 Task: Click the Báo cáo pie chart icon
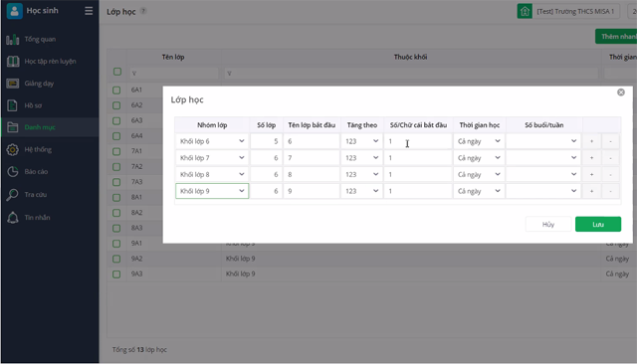13,172
